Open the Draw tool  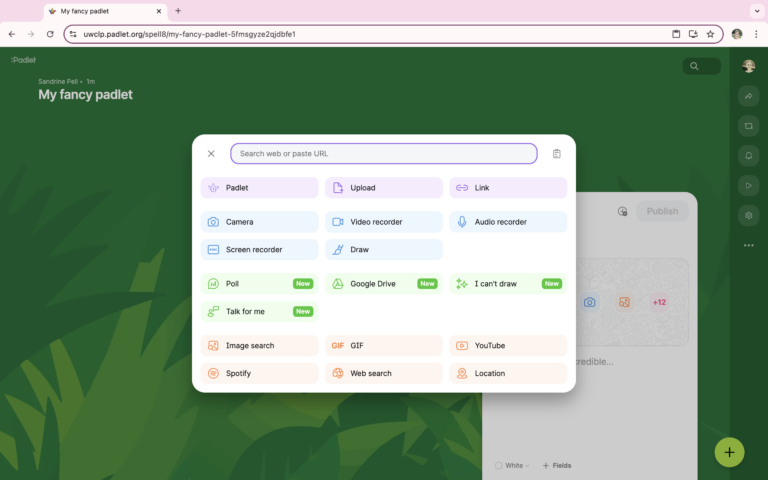[x=383, y=250]
